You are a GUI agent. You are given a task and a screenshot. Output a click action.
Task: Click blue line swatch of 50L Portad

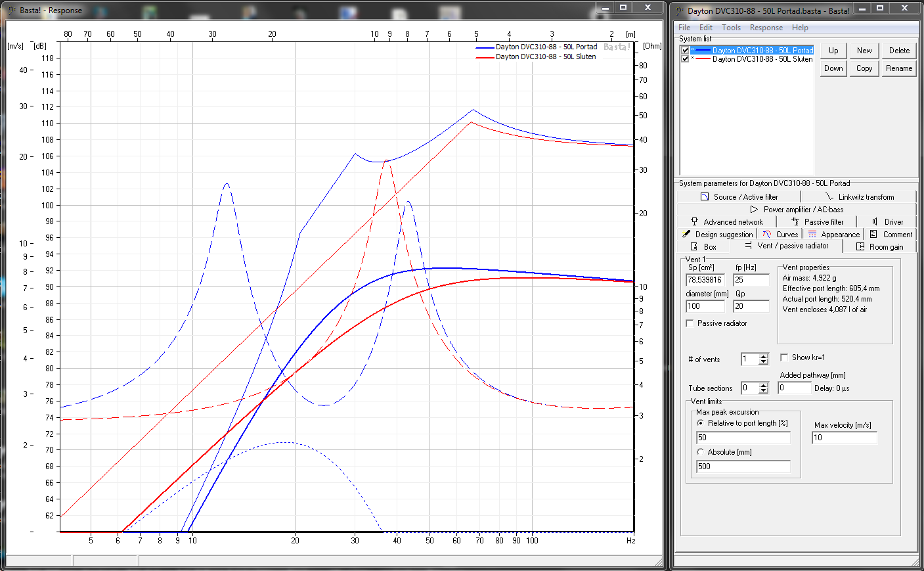click(703, 51)
